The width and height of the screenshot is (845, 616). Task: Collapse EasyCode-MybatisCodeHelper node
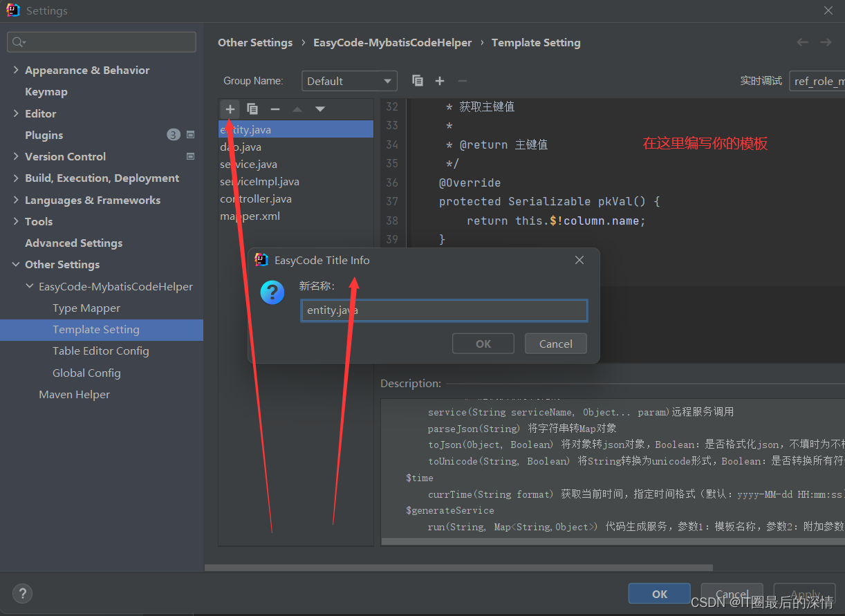[x=30, y=286]
